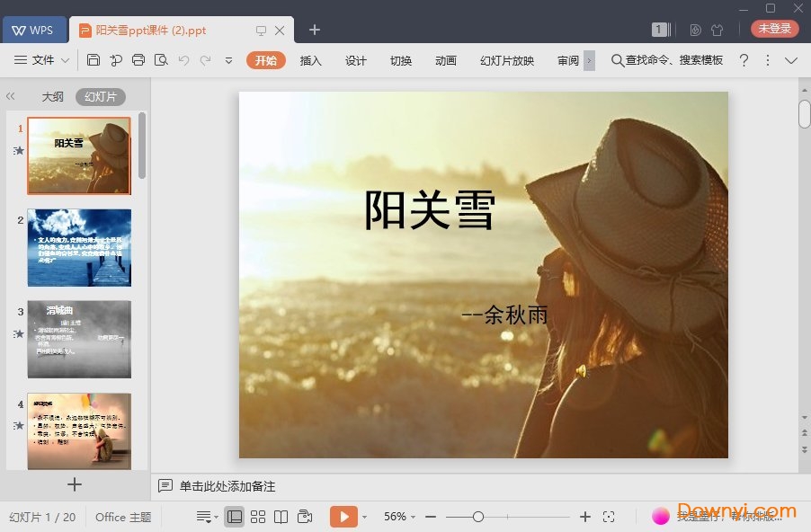Switch to reading view in status bar

[281, 517]
